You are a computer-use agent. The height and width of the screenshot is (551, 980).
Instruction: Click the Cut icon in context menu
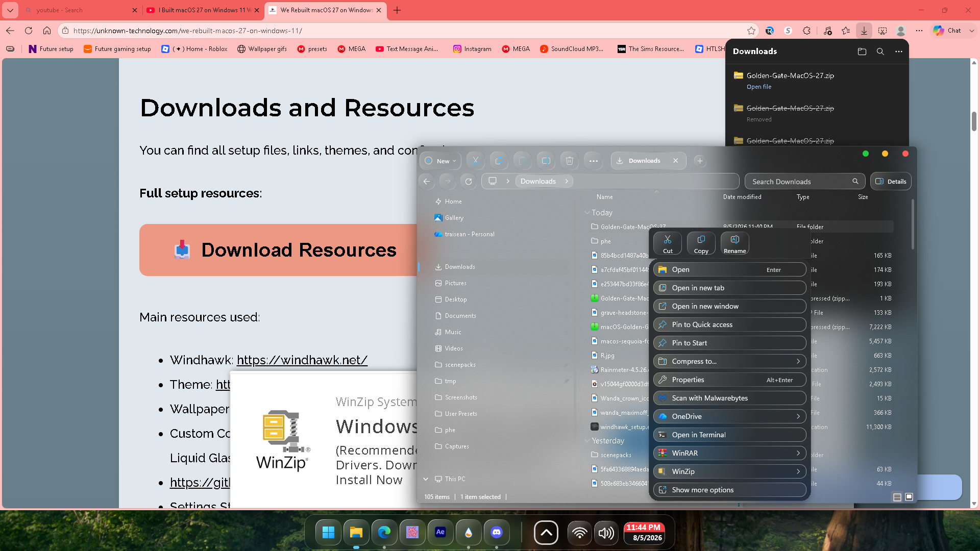tap(668, 243)
